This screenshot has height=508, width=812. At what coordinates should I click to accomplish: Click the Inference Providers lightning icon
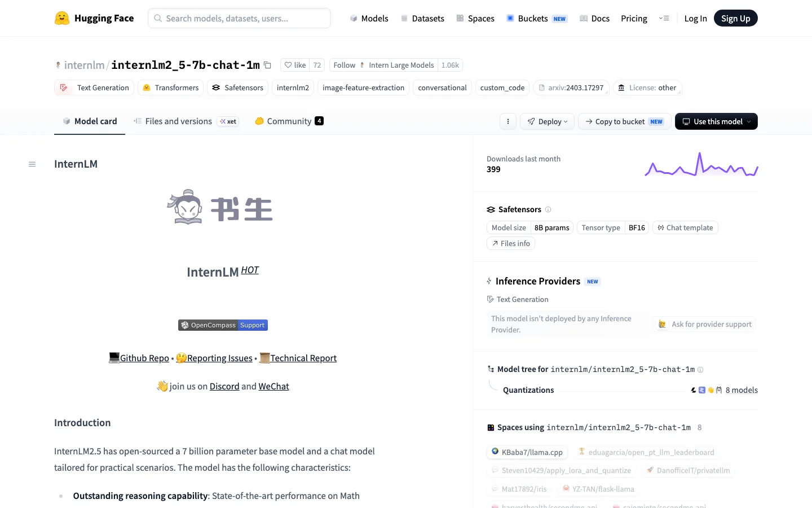[489, 281]
